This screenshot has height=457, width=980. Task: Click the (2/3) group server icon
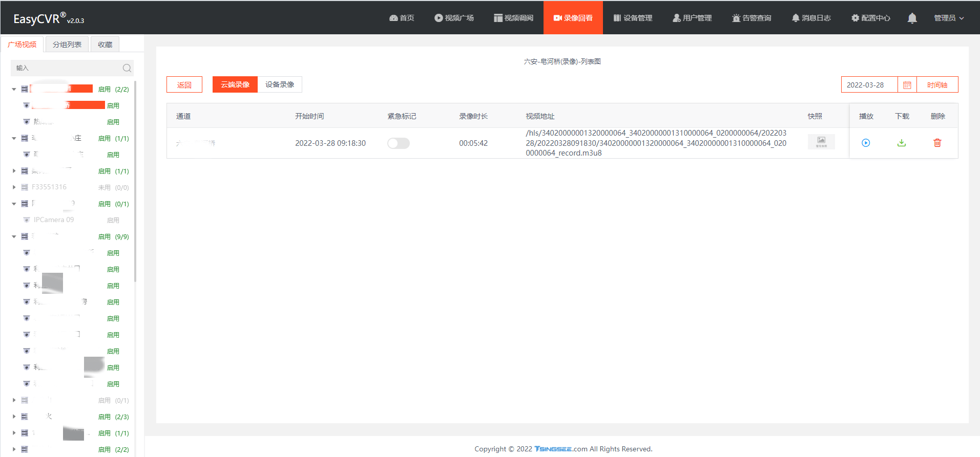coord(25,417)
